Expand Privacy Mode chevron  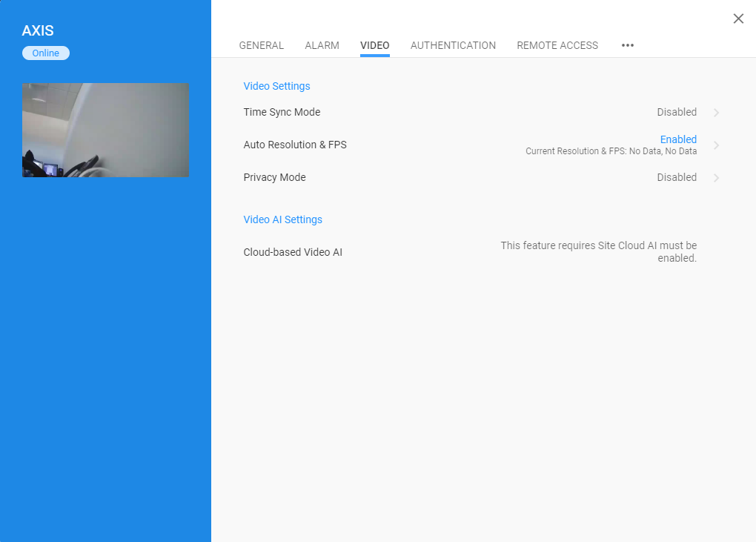click(717, 178)
